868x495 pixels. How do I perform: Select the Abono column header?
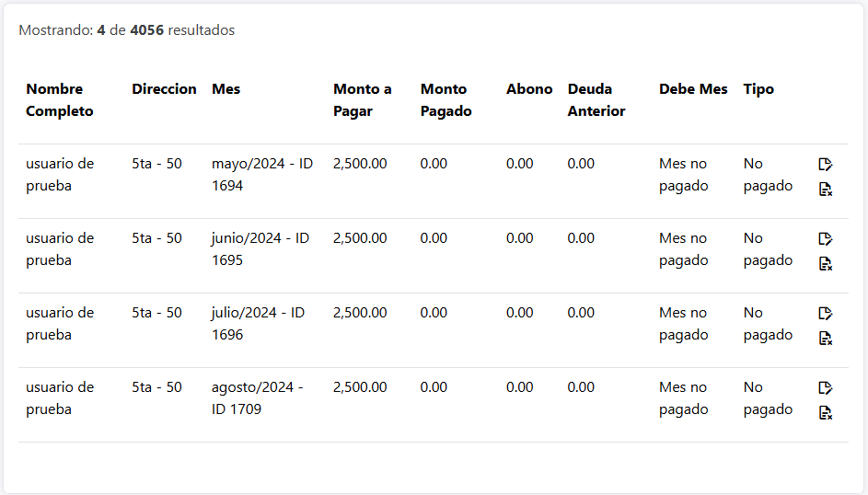point(529,89)
